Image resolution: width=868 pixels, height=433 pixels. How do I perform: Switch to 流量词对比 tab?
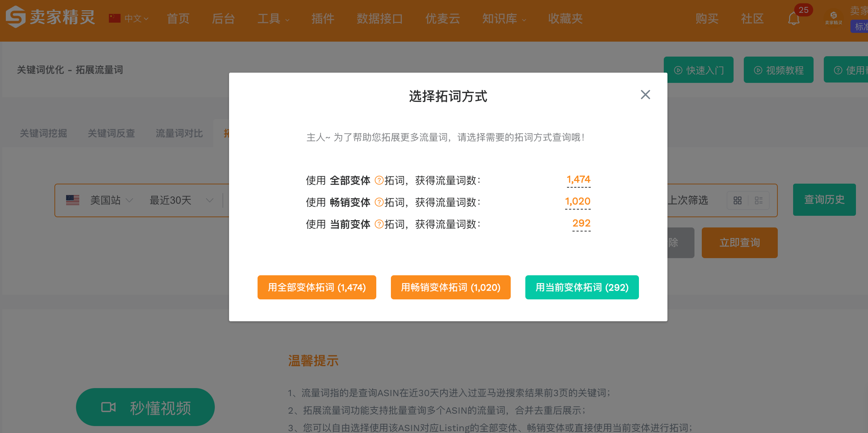pos(179,133)
